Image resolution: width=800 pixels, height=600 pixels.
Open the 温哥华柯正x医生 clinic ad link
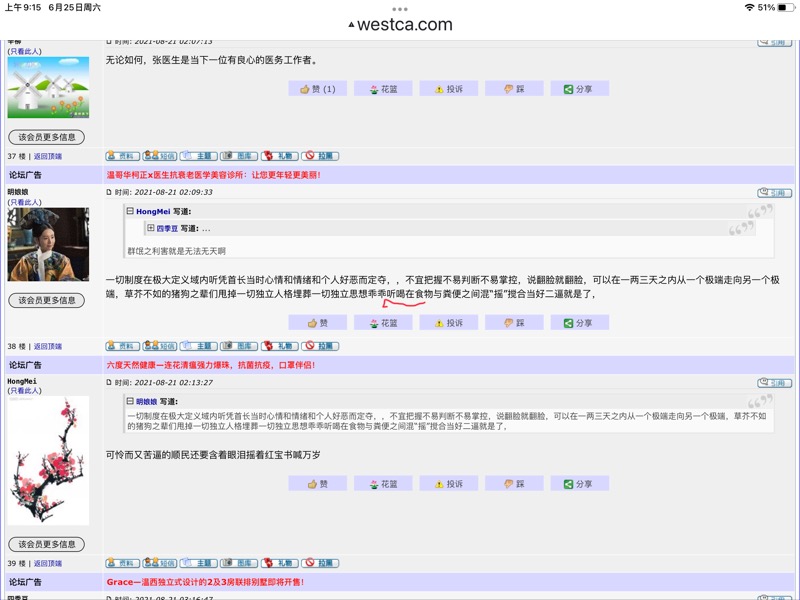point(213,175)
